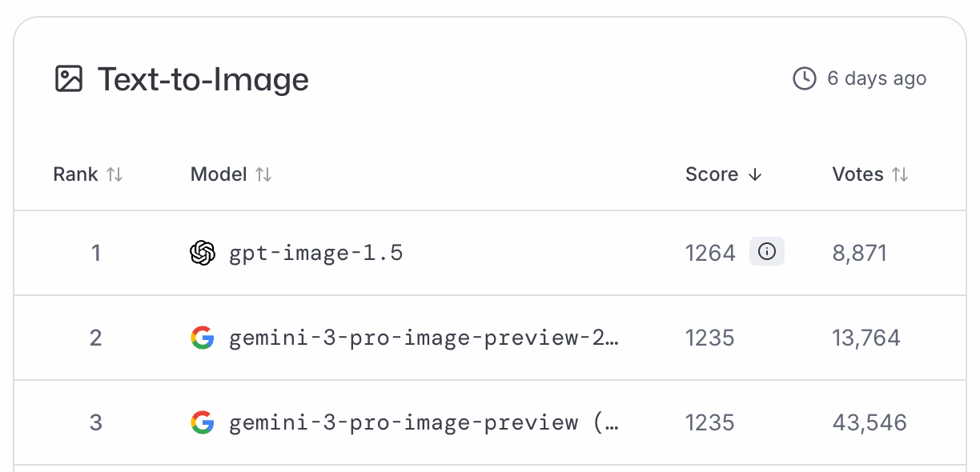
Task: Click the Model sort arrows icon
Action: click(x=263, y=174)
